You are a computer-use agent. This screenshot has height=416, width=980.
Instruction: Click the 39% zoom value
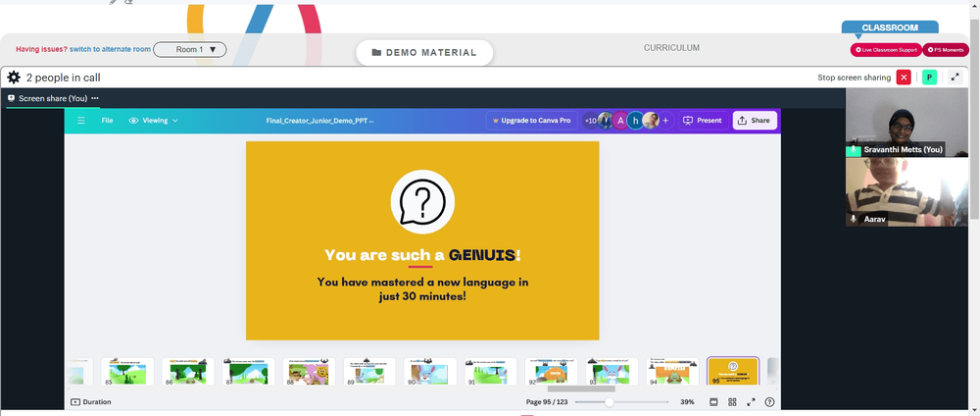point(688,402)
